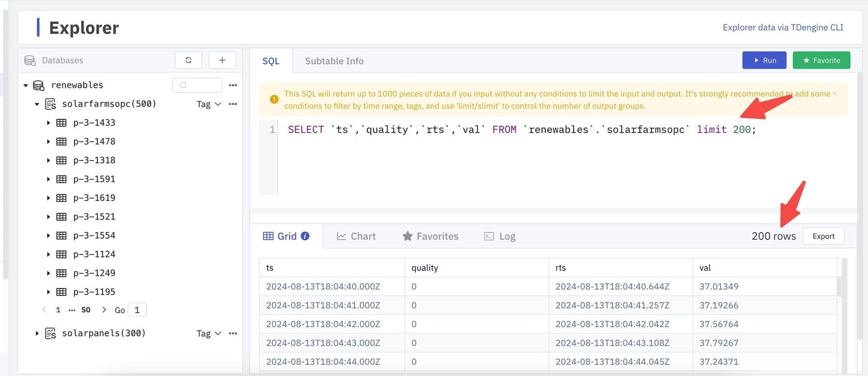Open the renewables database more options menu
The width and height of the screenshot is (868, 376).
233,85
